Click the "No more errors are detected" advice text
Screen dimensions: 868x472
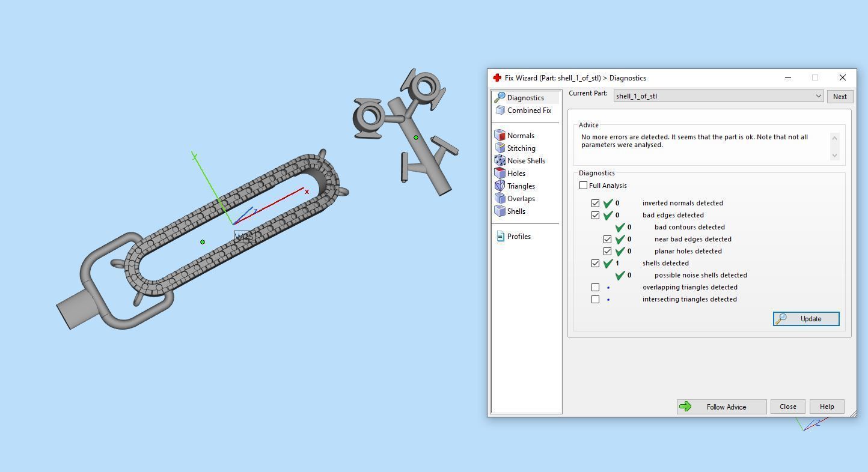pos(694,141)
